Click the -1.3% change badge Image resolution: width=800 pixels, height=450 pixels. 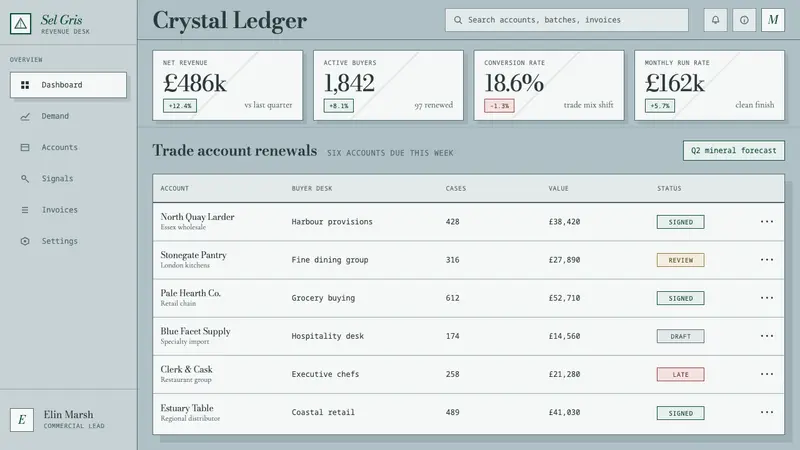click(x=499, y=106)
